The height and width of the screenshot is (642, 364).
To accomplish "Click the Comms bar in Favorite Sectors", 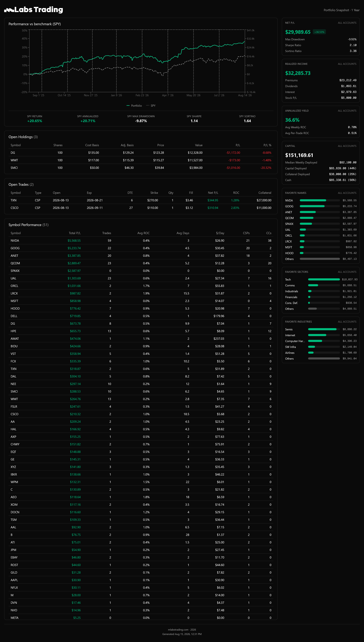I will pyautogui.click(x=324, y=285).
